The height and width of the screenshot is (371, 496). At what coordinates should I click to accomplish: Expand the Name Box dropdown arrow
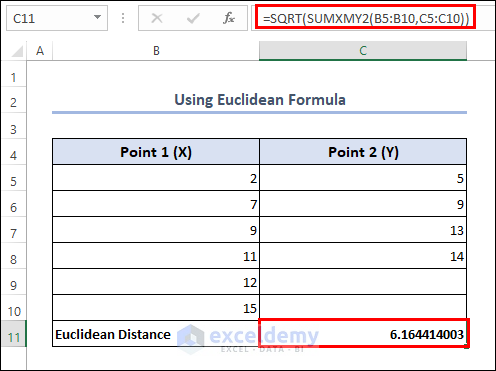97,17
